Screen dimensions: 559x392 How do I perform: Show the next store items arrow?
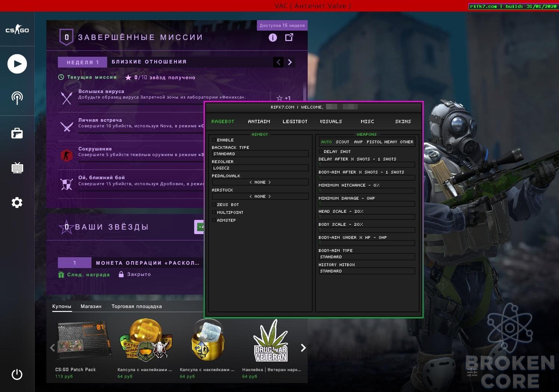303,348
